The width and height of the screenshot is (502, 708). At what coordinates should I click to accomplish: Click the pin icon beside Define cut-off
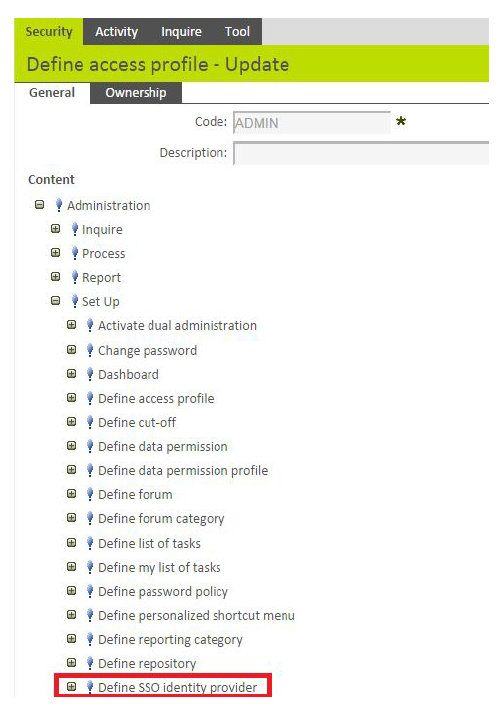[x=90, y=422]
